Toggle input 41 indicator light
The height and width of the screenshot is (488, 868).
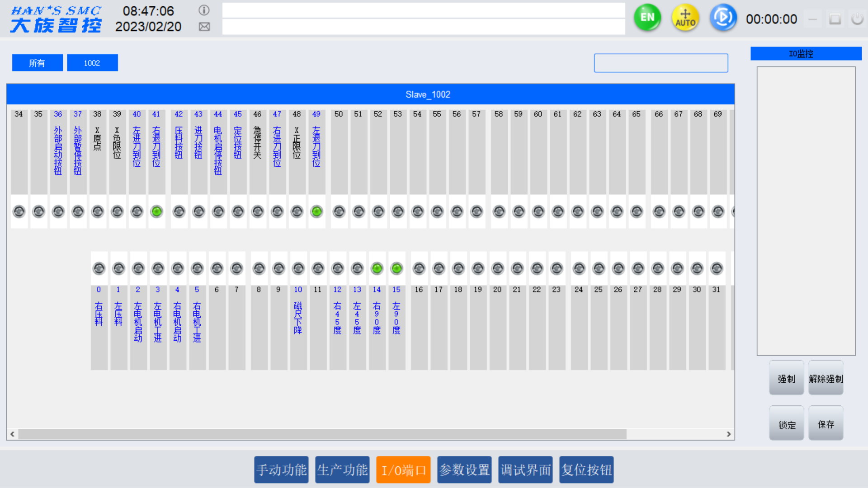[x=156, y=211]
